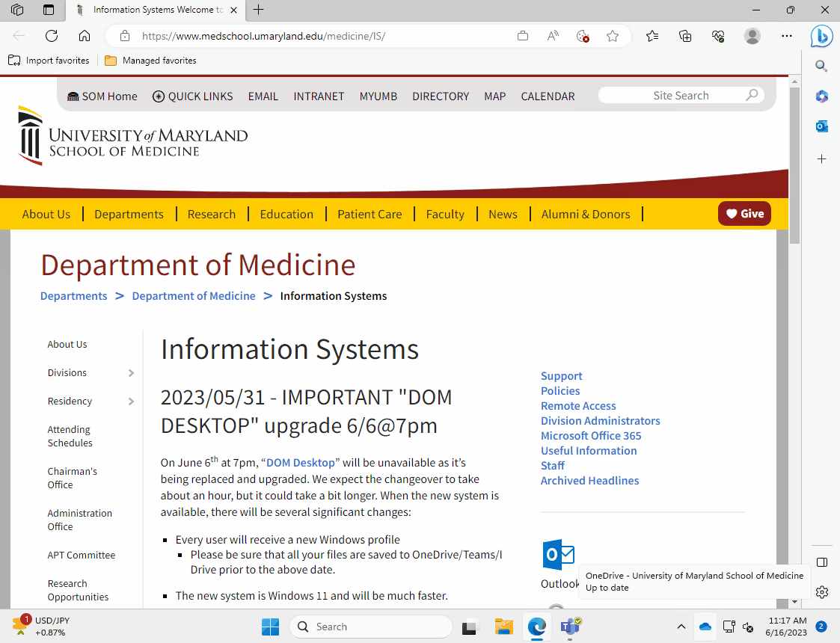The image size is (840, 643).
Task: Select Patient Care in yellow navbar
Action: [x=370, y=214]
